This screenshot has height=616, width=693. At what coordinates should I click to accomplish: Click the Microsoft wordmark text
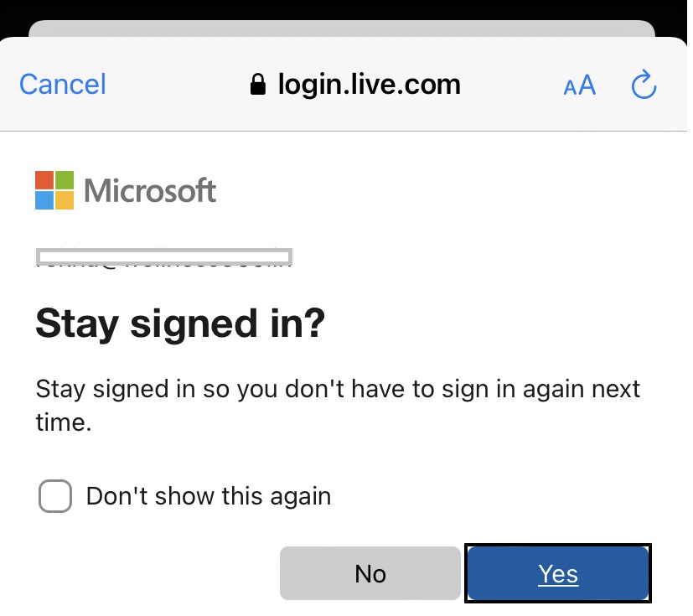coord(150,190)
